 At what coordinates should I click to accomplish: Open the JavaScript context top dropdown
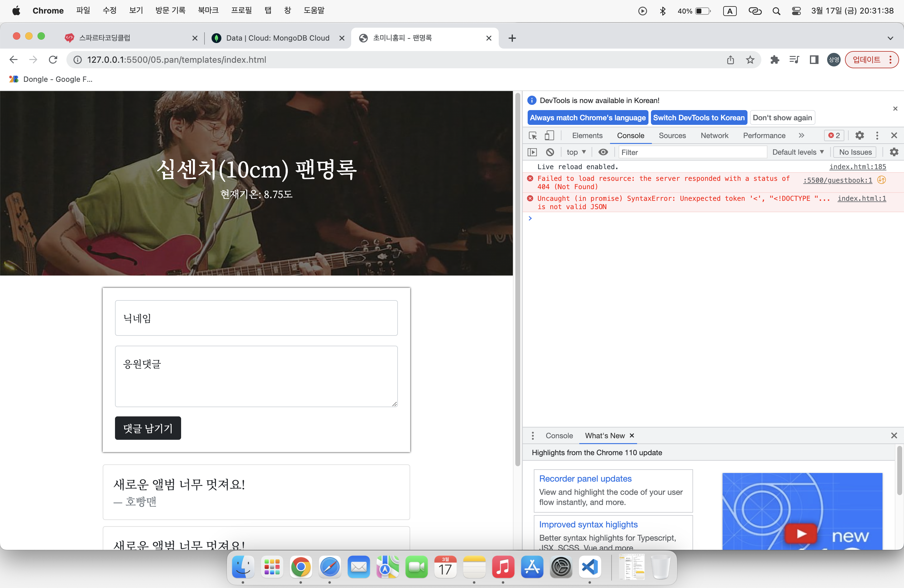coord(576,152)
